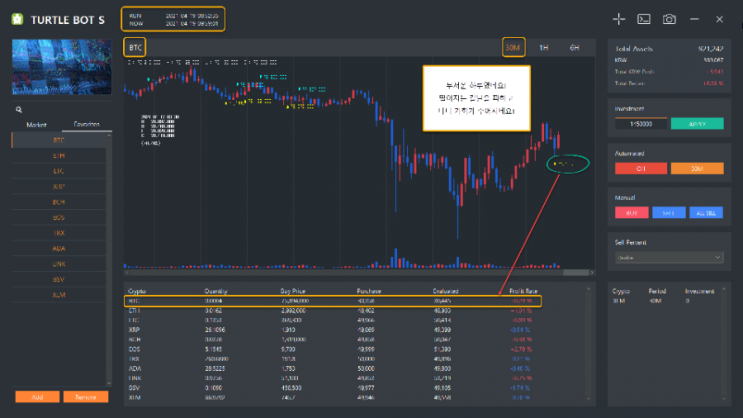Select BTC in the favorites list
Screen dimensions: 743x418
(59, 140)
